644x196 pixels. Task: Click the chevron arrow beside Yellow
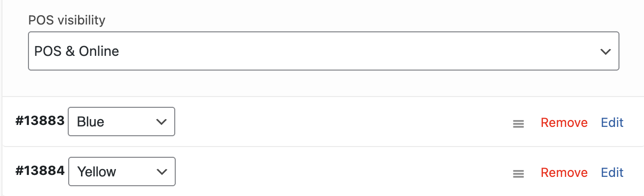tap(161, 171)
